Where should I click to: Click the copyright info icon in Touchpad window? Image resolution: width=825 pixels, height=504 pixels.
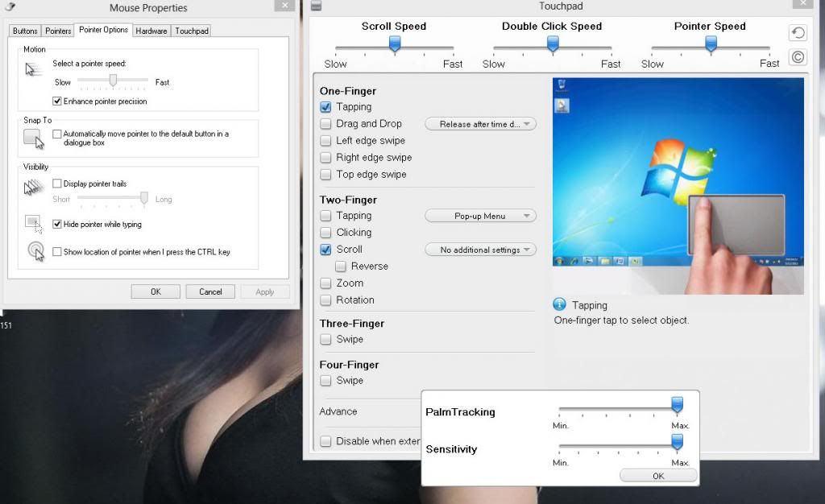(x=798, y=56)
